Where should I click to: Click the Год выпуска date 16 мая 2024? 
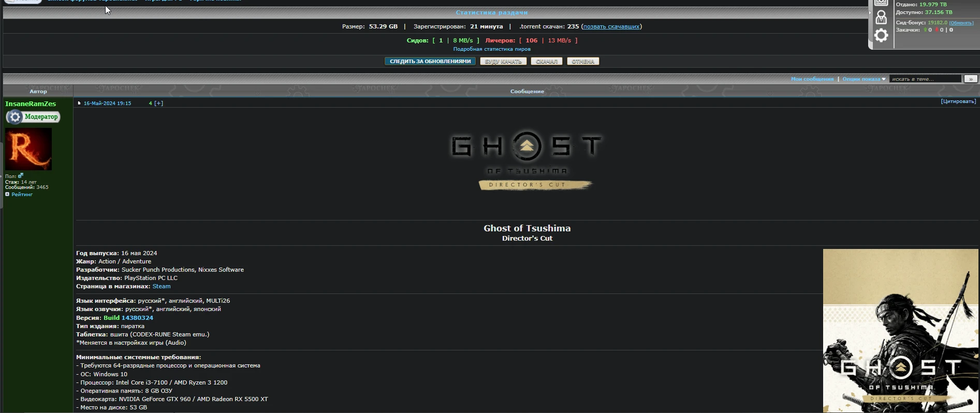(139, 253)
